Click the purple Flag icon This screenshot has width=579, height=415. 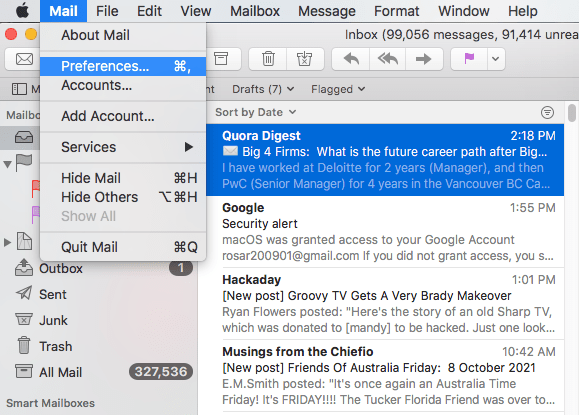point(469,58)
